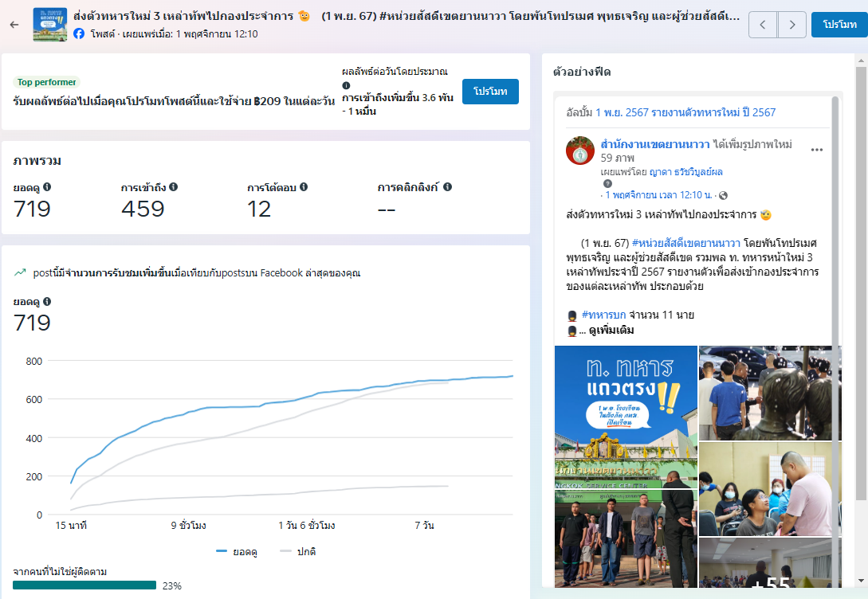Screen dimensions: 868x599
Task: Click the top-right โปรโมท button
Action: [839, 25]
